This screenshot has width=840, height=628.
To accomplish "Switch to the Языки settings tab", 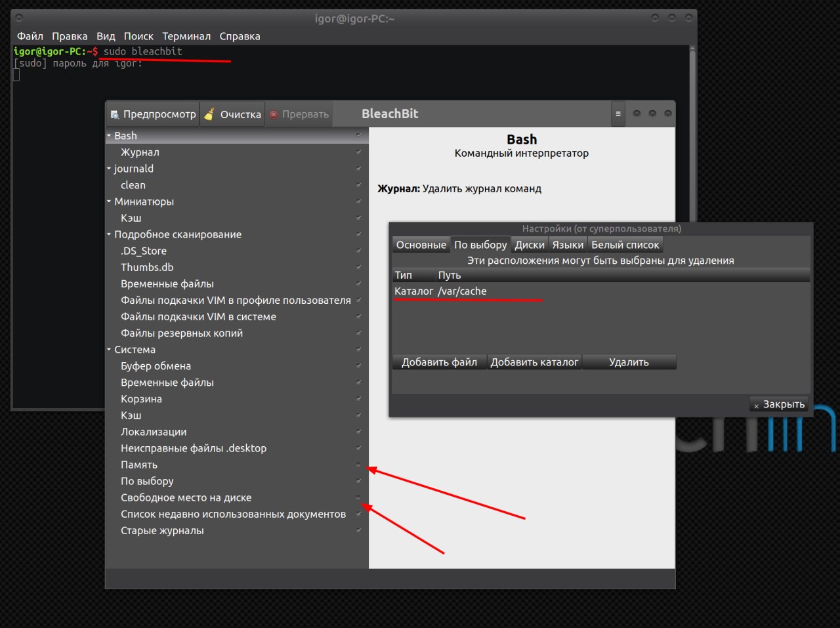I will coord(568,245).
